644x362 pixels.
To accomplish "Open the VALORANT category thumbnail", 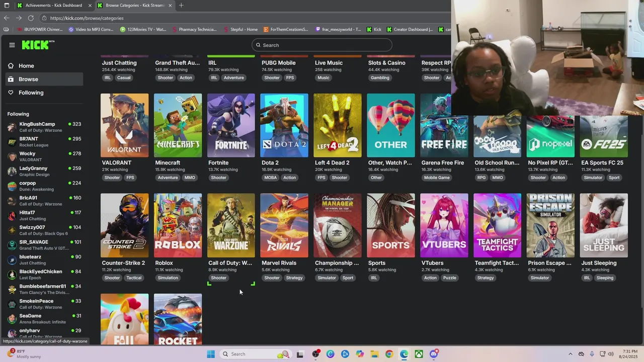I will (x=124, y=125).
